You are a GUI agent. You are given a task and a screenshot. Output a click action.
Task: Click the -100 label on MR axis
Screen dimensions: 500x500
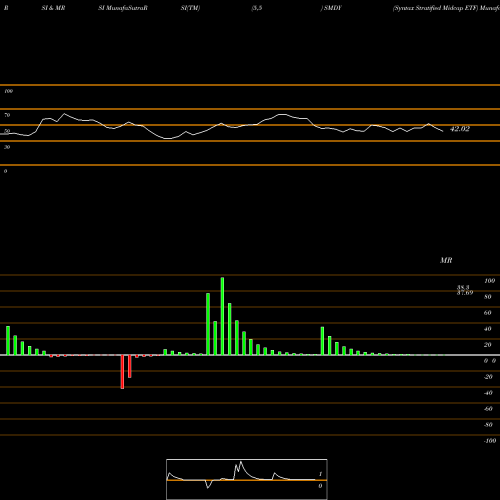[x=490, y=441]
